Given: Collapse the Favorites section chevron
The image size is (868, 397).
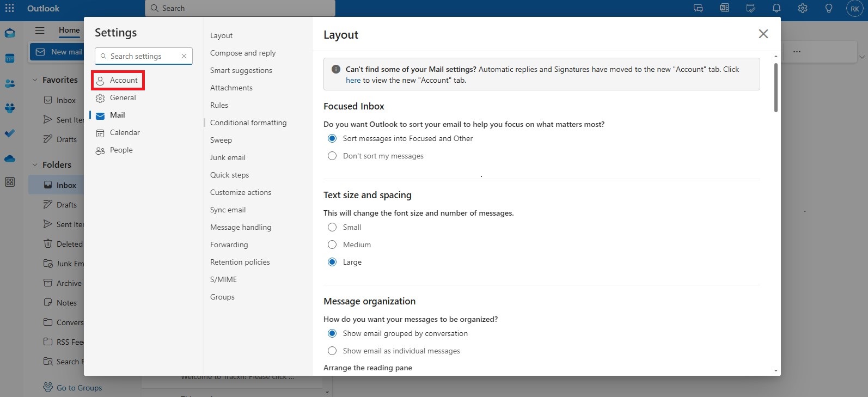Looking at the screenshot, I should pos(35,80).
